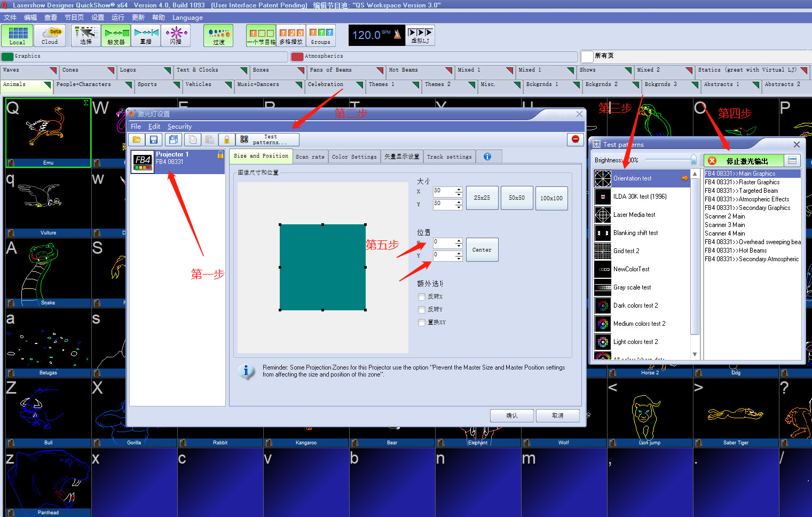The height and width of the screenshot is (517, 812).
Task: Select 多格播放 multi cue mode
Action: [291, 35]
